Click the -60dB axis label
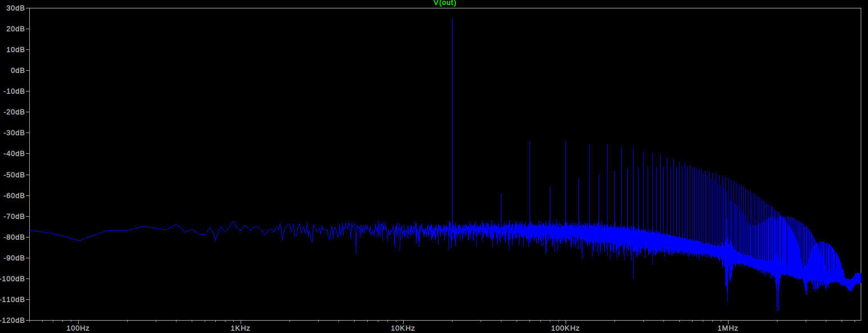Screen dimensions: 868x333 (x=15, y=195)
